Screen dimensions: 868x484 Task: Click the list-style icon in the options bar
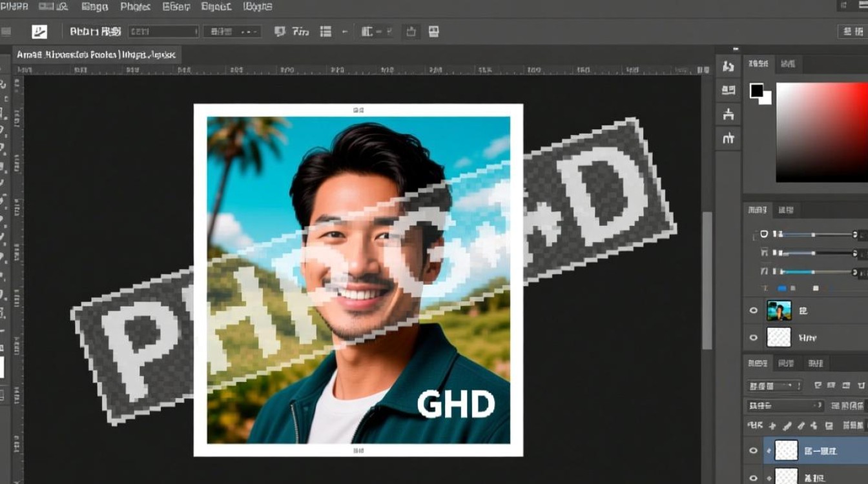click(x=325, y=31)
